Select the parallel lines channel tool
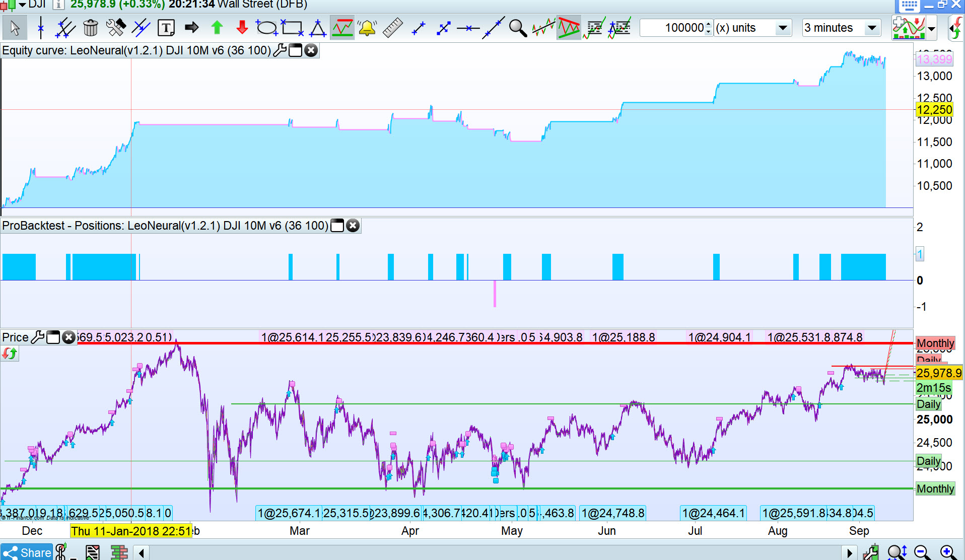 (65, 28)
